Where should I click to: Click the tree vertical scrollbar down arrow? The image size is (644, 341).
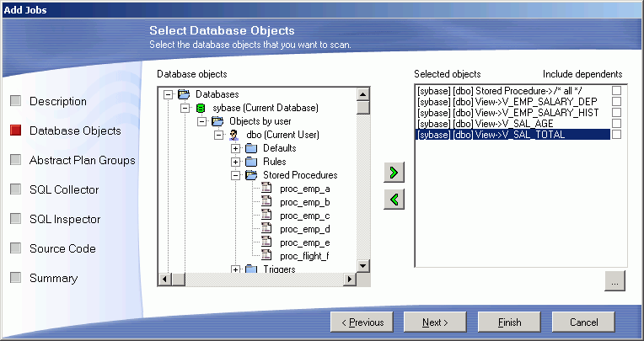tap(363, 266)
